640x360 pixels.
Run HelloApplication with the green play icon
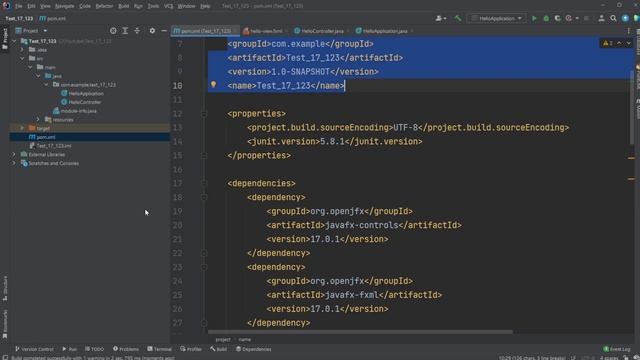(534, 18)
